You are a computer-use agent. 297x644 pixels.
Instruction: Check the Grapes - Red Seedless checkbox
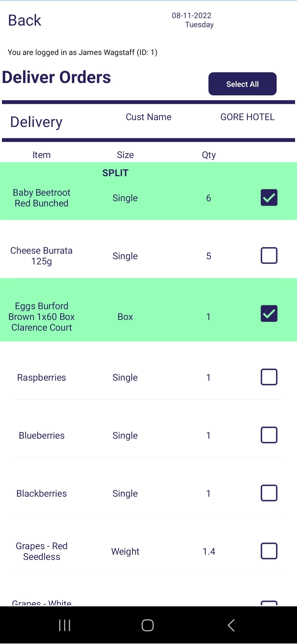tap(269, 551)
